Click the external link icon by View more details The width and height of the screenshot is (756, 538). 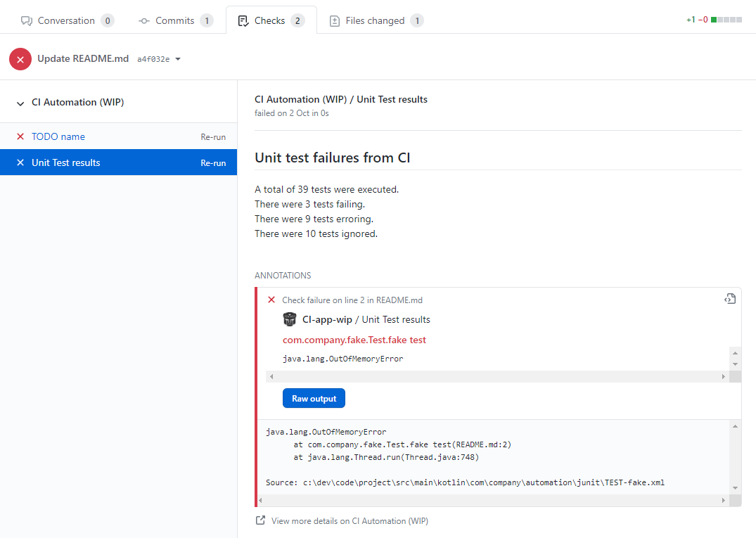(260, 520)
